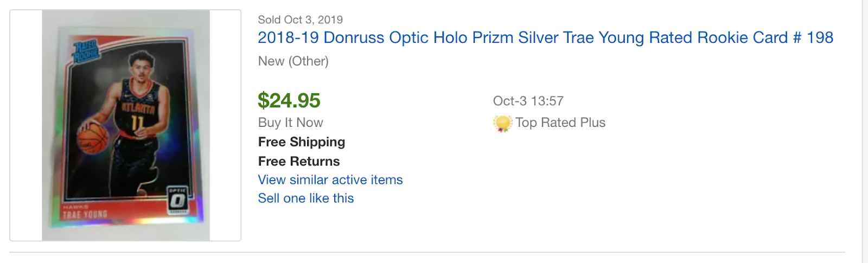Open the Trae Young card thumbnail
Image resolution: width=868 pixels, height=263 pixels.
(125, 125)
